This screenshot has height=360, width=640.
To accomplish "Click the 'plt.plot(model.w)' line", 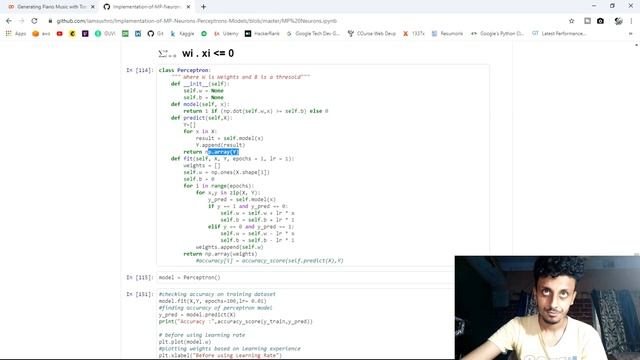I will (x=185, y=342).
